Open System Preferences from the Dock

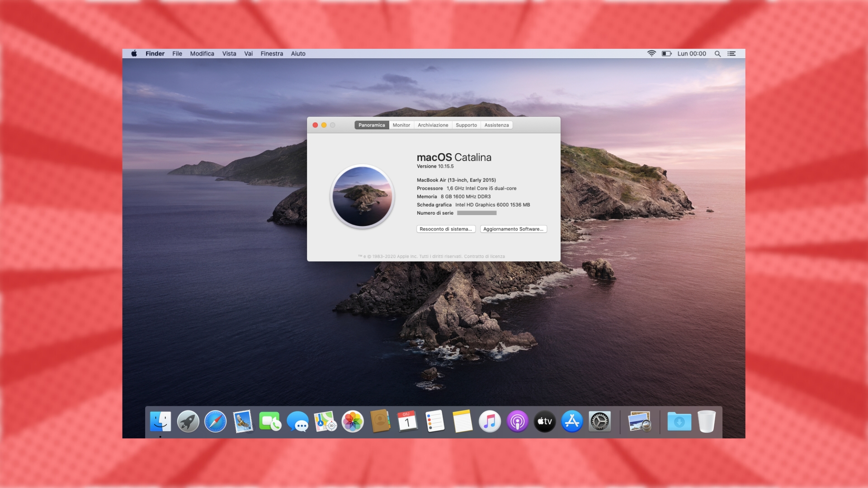599,422
